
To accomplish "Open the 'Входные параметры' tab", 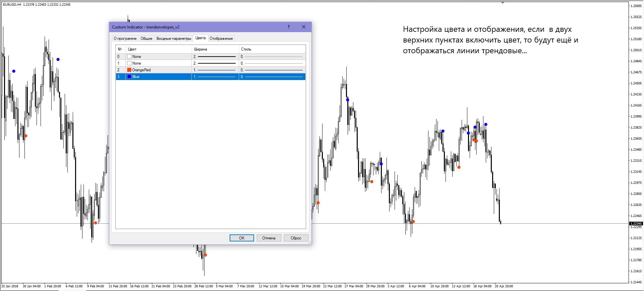I will pyautogui.click(x=174, y=39).
